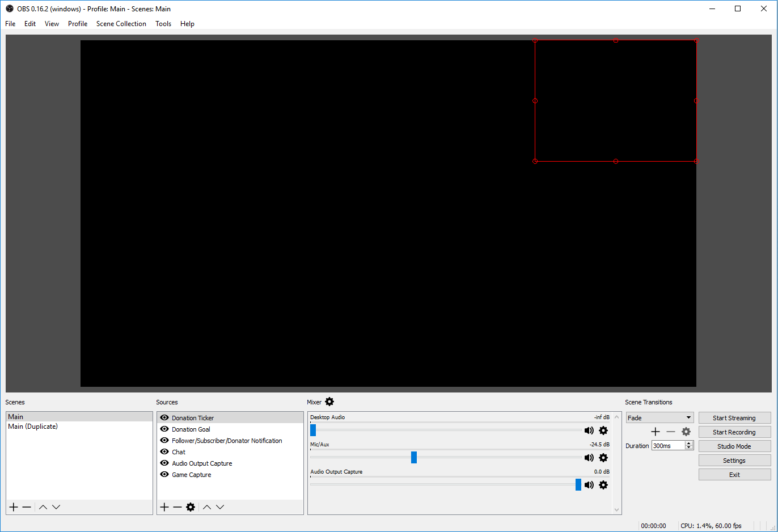The height and width of the screenshot is (532, 778).
Task: Open the Profile menu
Action: 78,24
